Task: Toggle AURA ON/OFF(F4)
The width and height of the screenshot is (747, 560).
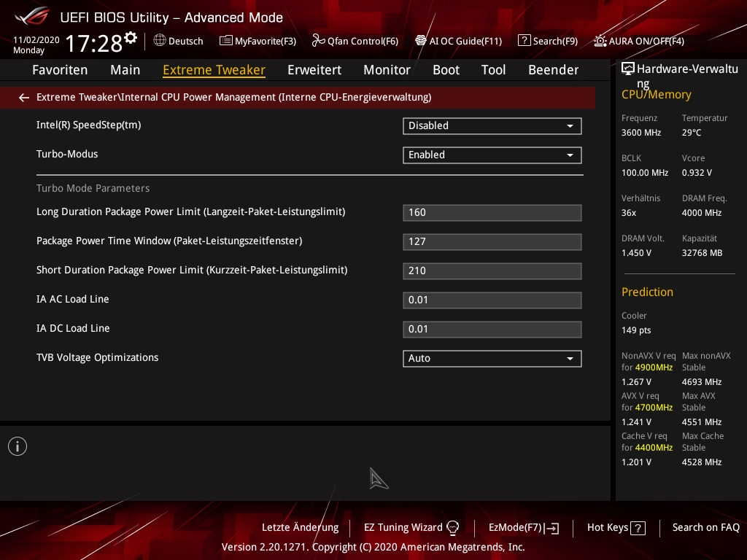Action: [639, 41]
